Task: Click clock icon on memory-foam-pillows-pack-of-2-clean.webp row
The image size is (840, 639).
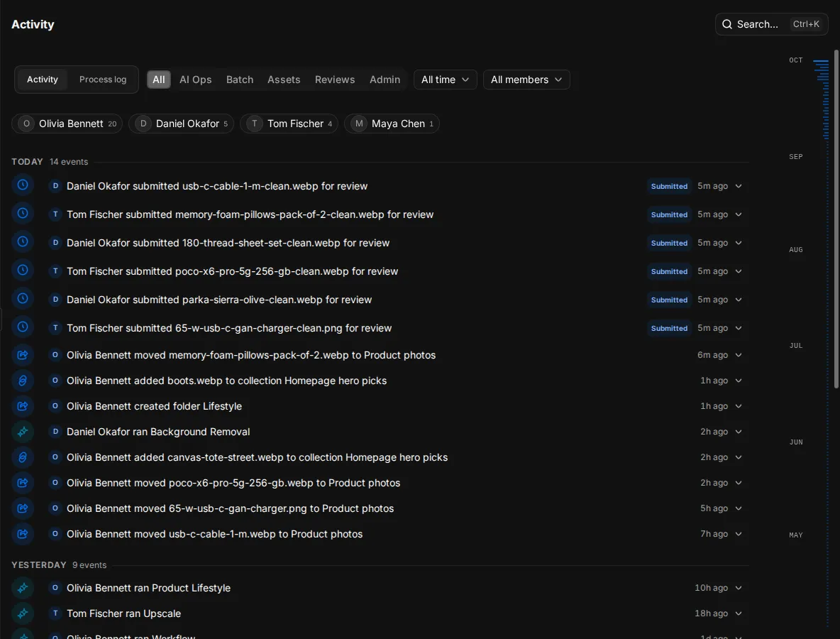Action: 23,214
